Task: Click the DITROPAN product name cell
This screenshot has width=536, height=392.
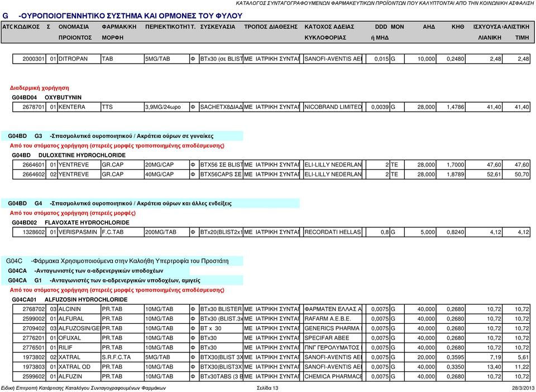Action: (79, 59)
